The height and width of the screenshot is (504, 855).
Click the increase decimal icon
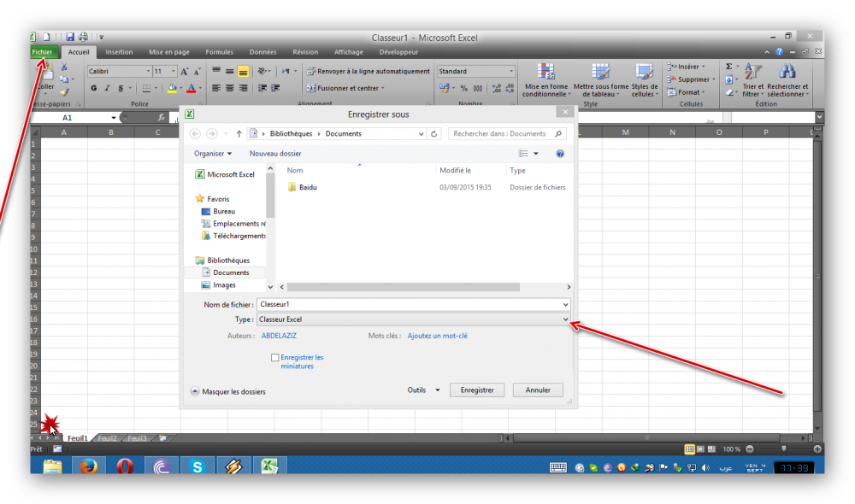(496, 88)
